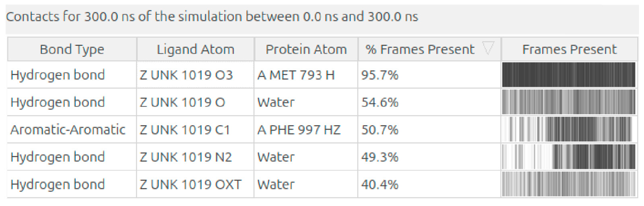This screenshot has width=644, height=206.
Task: Select the Protein Atom column header
Action: (306, 49)
